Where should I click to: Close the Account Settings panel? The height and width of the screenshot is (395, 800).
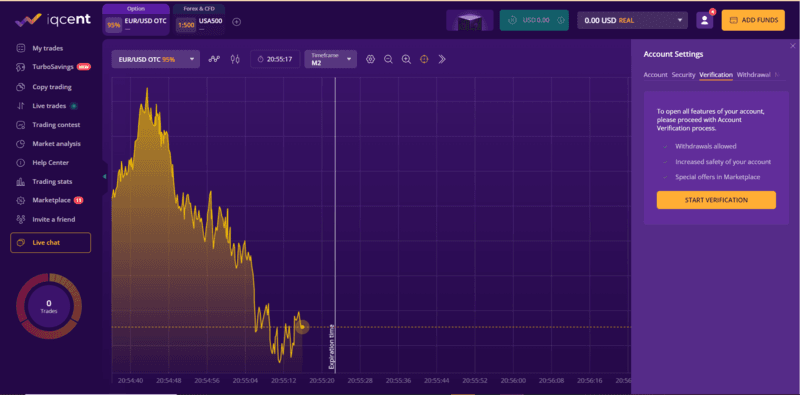point(792,46)
